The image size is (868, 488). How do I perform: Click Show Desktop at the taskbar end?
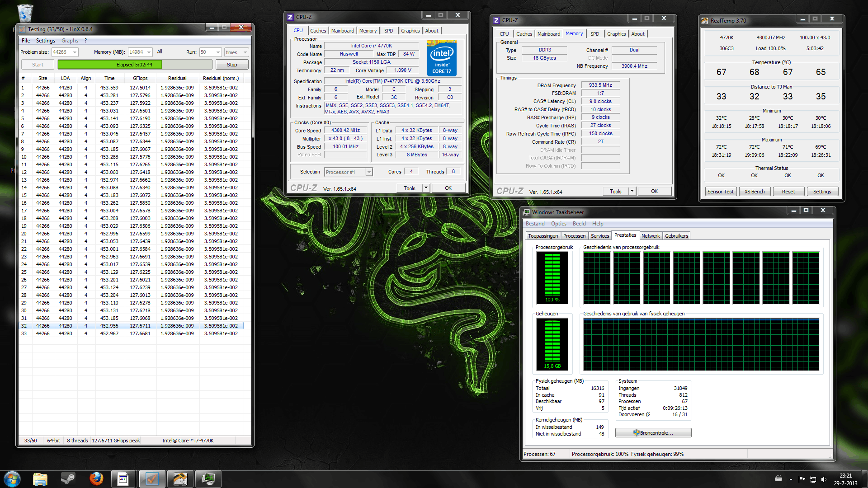[x=864, y=479]
